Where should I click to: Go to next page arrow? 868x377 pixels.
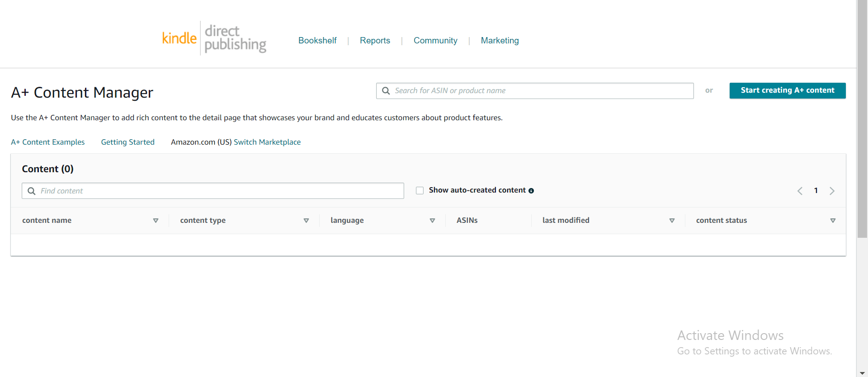[x=832, y=191]
